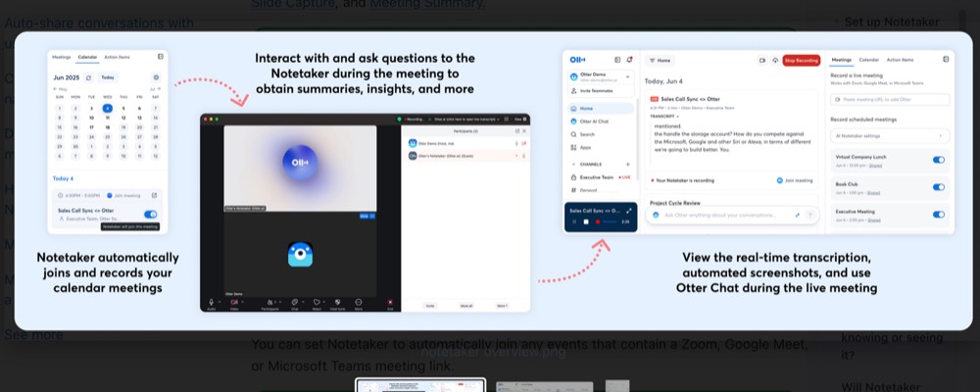
Task: Click See more link on background page
Action: click(x=33, y=334)
